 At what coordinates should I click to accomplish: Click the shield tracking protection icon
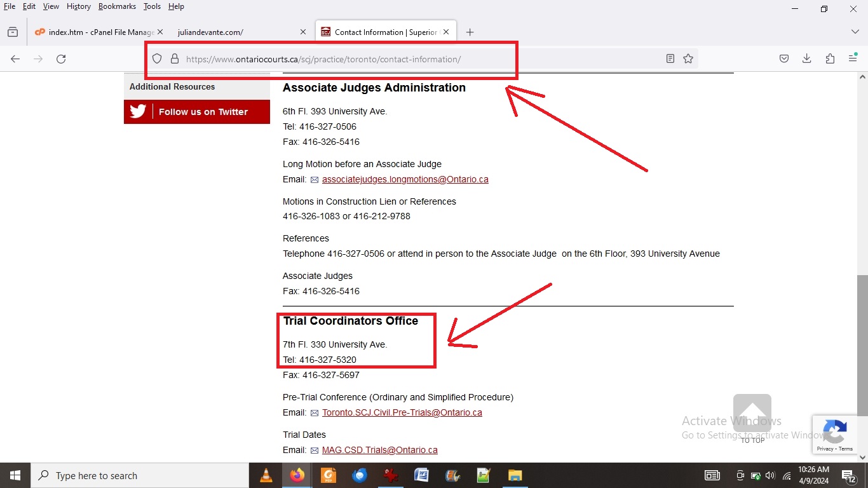point(157,59)
